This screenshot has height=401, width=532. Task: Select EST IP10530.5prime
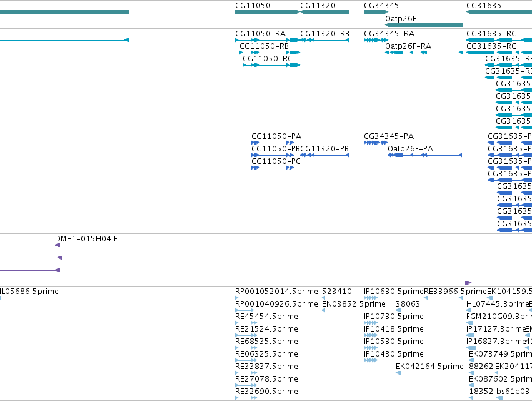click(x=371, y=348)
